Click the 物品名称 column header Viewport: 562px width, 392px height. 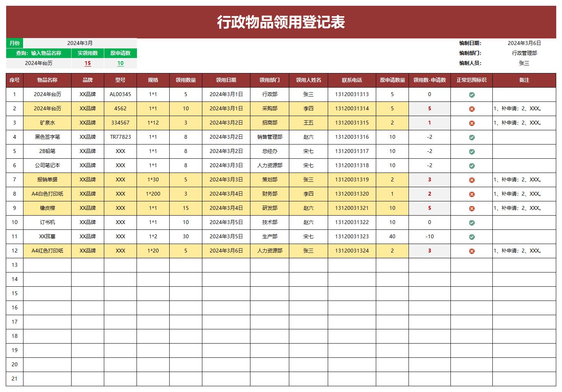(47, 80)
